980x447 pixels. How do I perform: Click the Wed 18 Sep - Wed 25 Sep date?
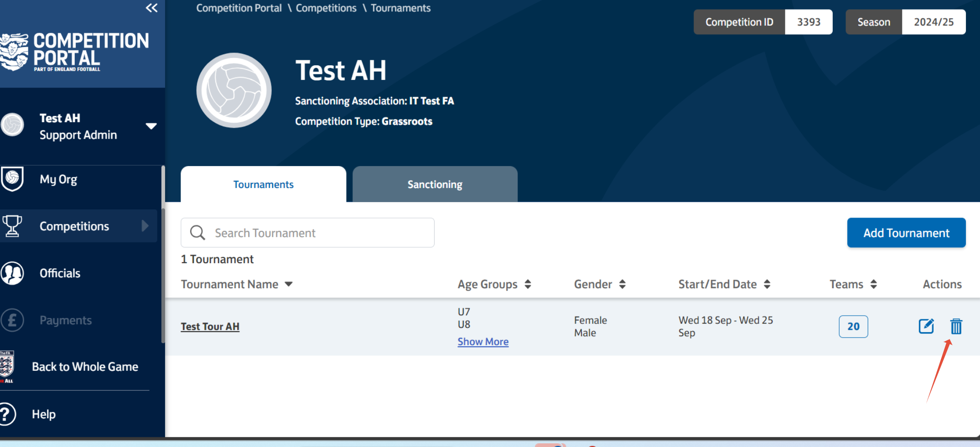[x=726, y=327]
